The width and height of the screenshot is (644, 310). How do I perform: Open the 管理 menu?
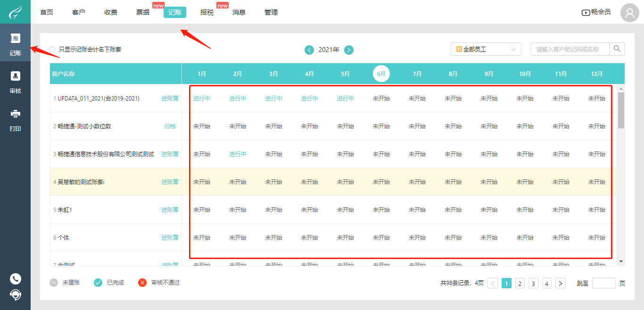tap(271, 12)
